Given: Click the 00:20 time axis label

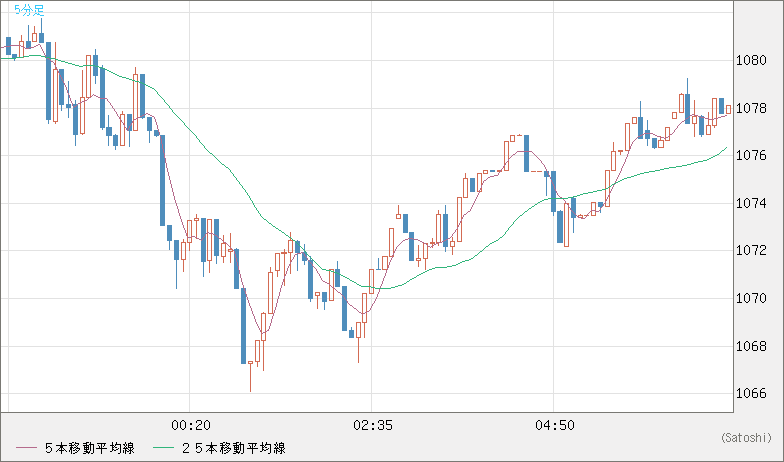Looking at the screenshot, I should coord(191,426).
